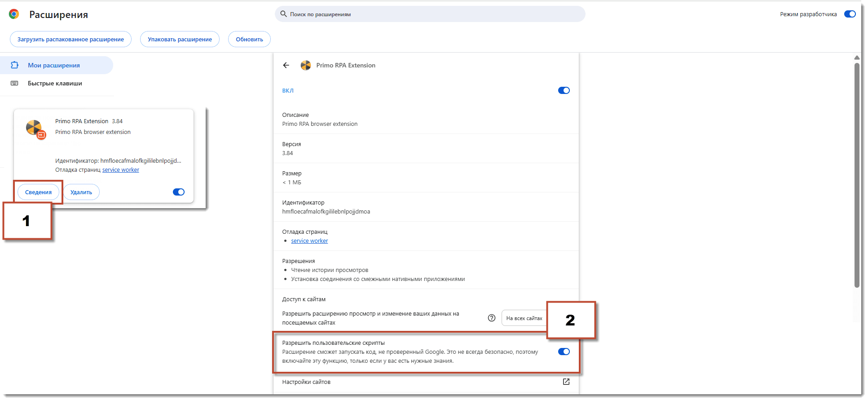The image size is (868, 401).
Task: Click the Поиск по расширениям field
Action: click(430, 14)
